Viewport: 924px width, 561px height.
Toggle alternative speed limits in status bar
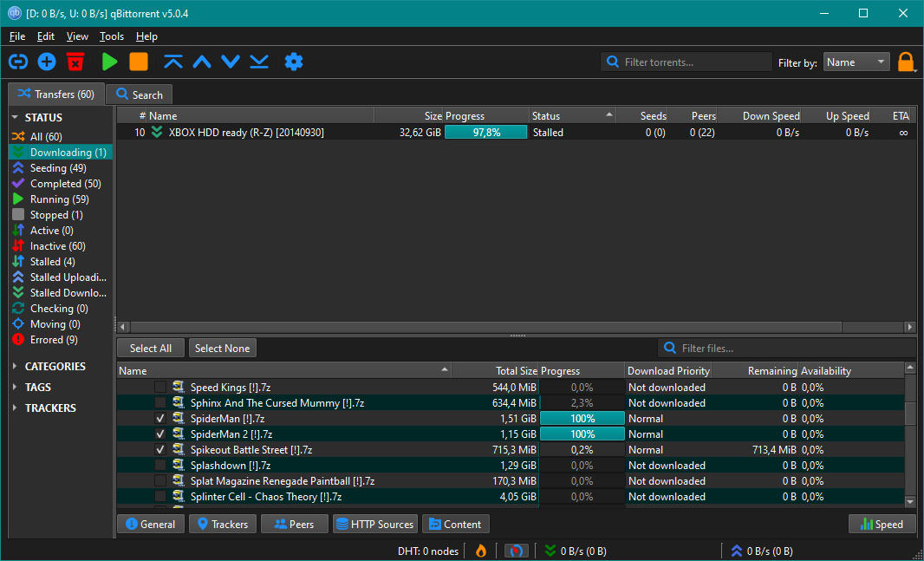tap(517, 551)
